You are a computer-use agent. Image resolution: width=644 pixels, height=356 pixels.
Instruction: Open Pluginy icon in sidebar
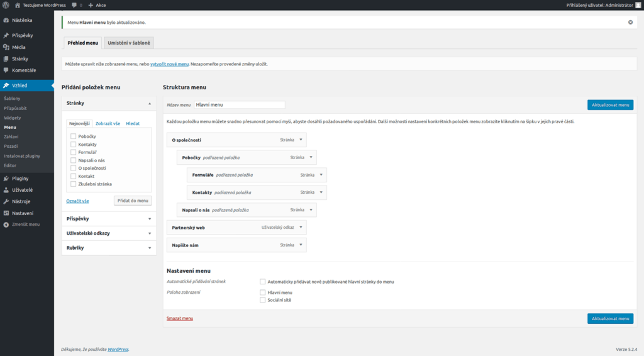click(x=6, y=179)
